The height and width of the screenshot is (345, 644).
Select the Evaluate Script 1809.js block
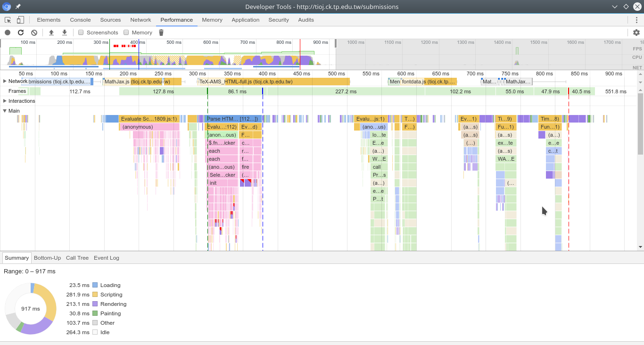pos(149,119)
